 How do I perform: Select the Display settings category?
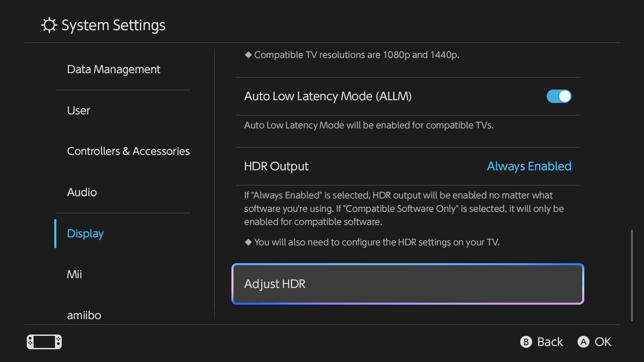[x=85, y=234]
